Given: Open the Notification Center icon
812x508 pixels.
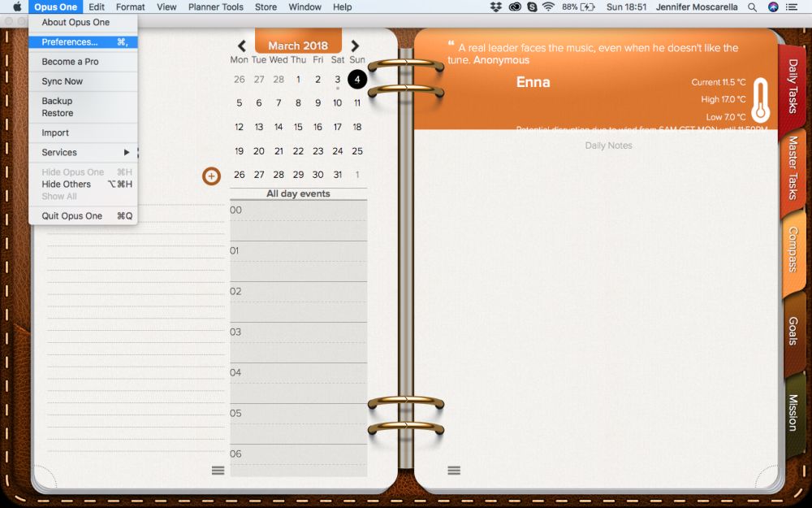Looking at the screenshot, I should [791, 7].
